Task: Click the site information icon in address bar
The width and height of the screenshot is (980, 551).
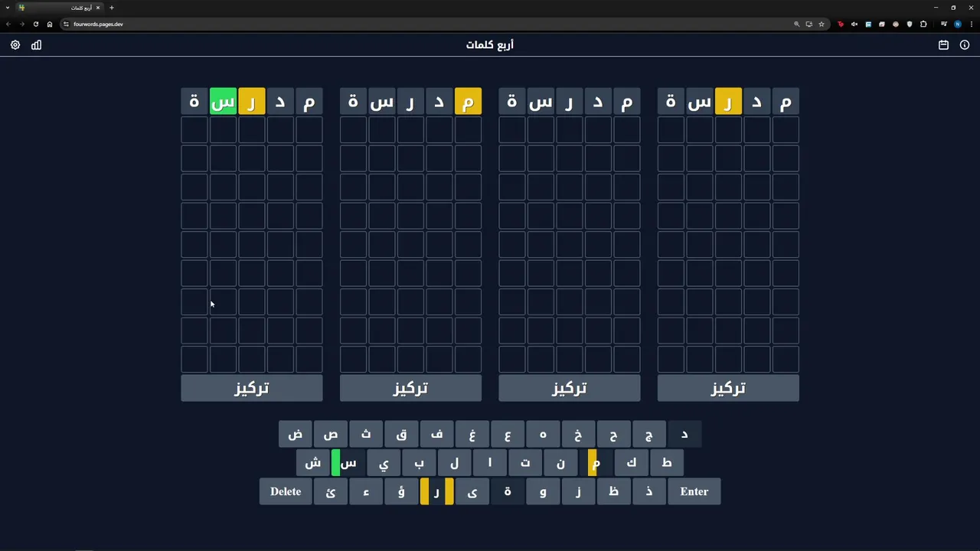Action: [x=66, y=24]
